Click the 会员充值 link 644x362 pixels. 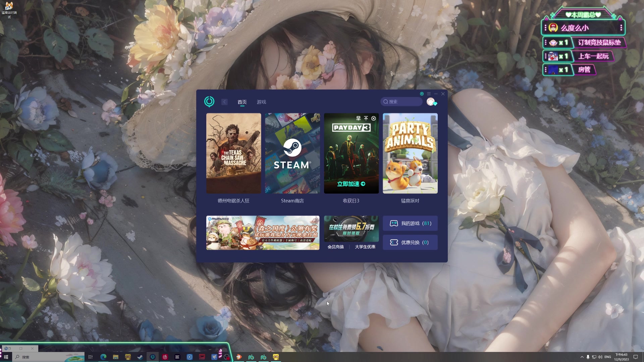[x=335, y=247]
